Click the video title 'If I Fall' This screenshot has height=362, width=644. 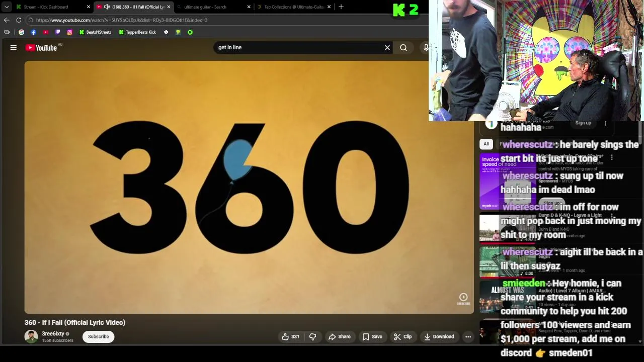(75, 322)
